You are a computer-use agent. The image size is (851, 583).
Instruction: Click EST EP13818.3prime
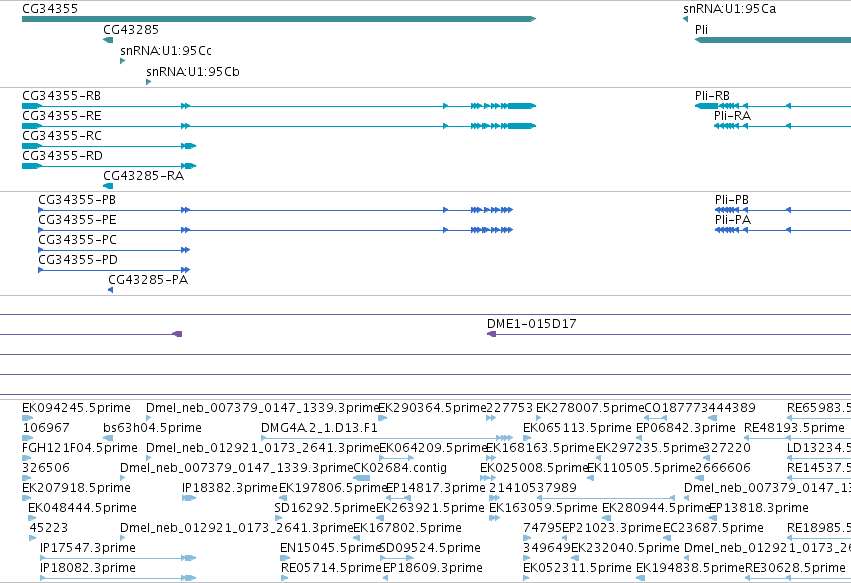pyautogui.click(x=759, y=508)
